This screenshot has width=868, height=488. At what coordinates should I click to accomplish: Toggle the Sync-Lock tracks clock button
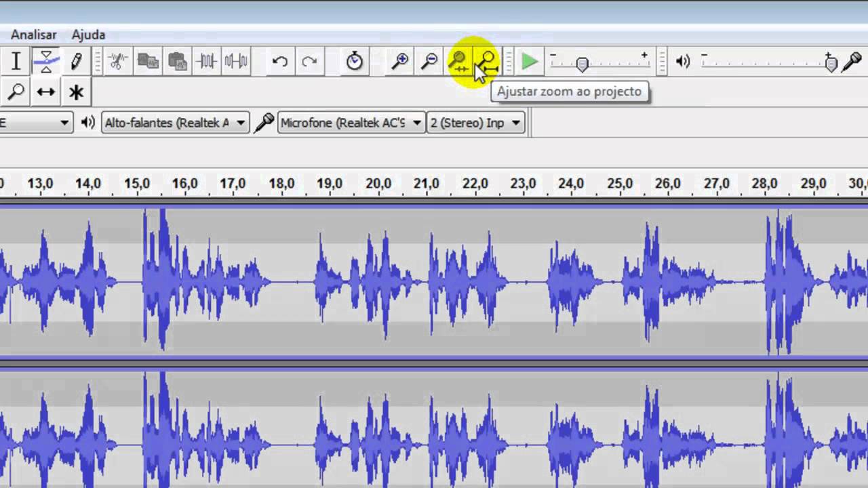pyautogui.click(x=354, y=61)
